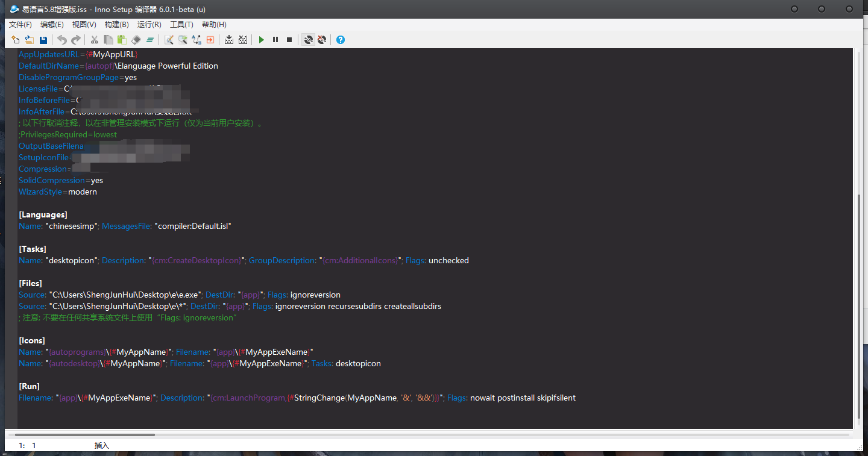
Task: Toggle the Target Setup disc icon
Action: click(x=308, y=40)
